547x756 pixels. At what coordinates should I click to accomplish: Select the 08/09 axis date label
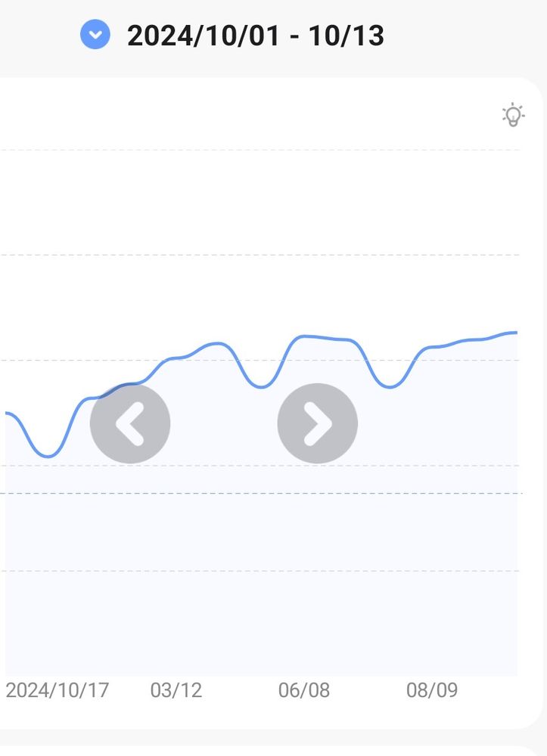[432, 690]
